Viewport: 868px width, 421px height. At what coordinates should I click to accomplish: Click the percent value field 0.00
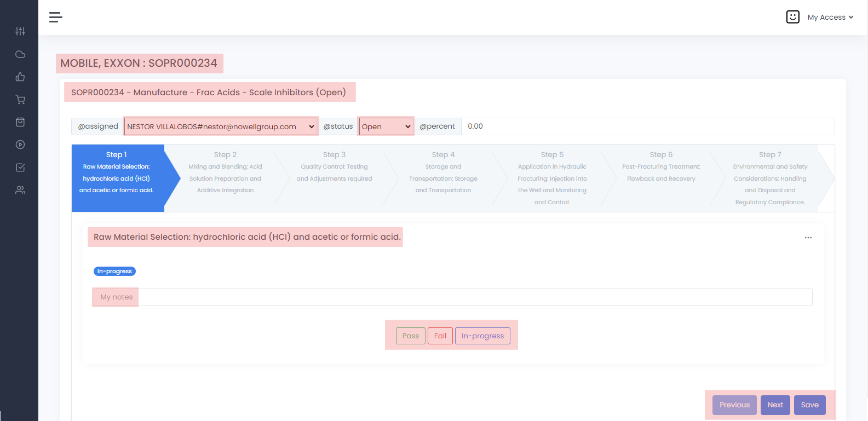click(x=648, y=126)
